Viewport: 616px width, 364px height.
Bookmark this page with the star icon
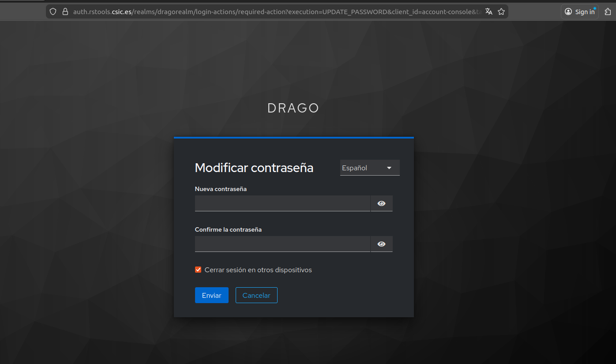501,12
